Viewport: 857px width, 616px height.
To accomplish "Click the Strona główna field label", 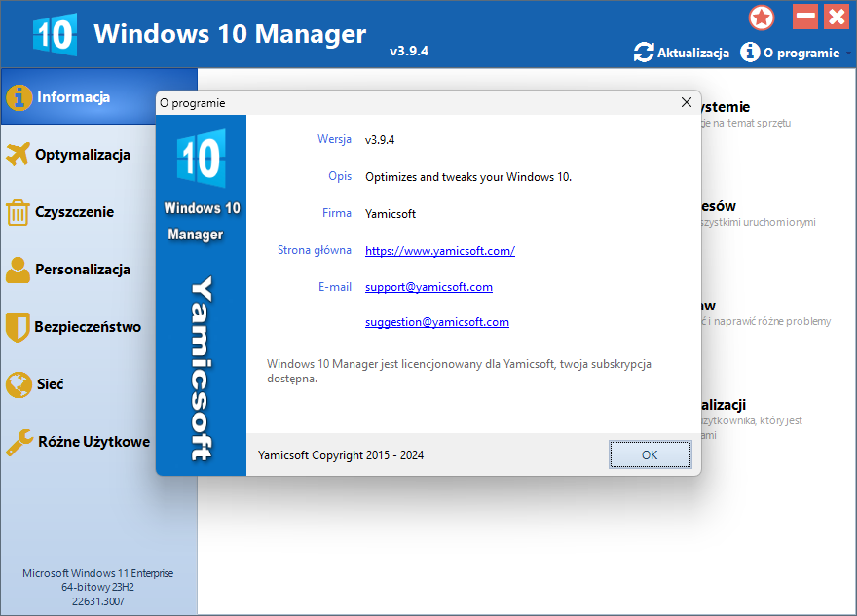I will click(x=315, y=250).
